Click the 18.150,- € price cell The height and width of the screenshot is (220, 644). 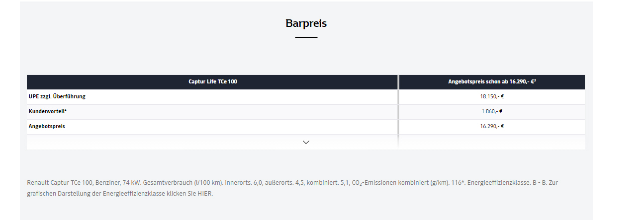(492, 96)
